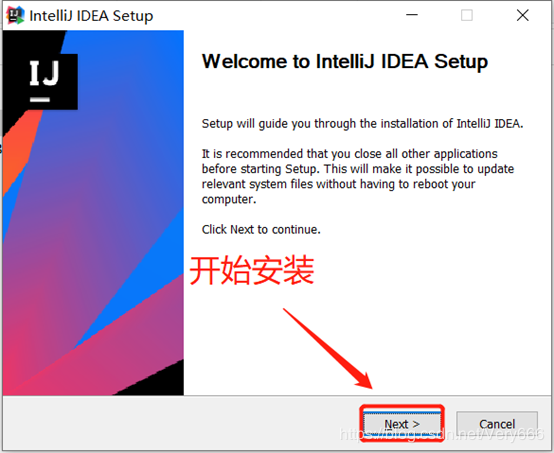Screen dimensions: 554x453
Task: Click the 'It is recommended' paragraph
Action: pos(358,176)
